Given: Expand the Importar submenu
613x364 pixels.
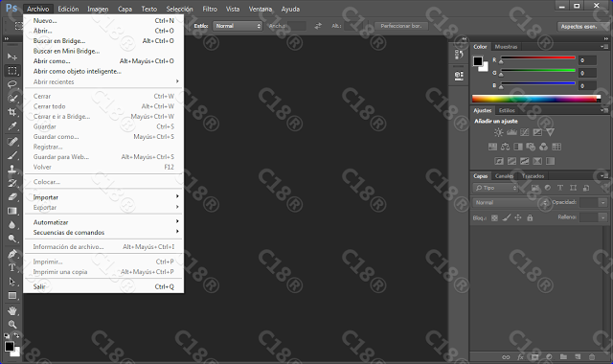Looking at the screenshot, I should 103,197.
